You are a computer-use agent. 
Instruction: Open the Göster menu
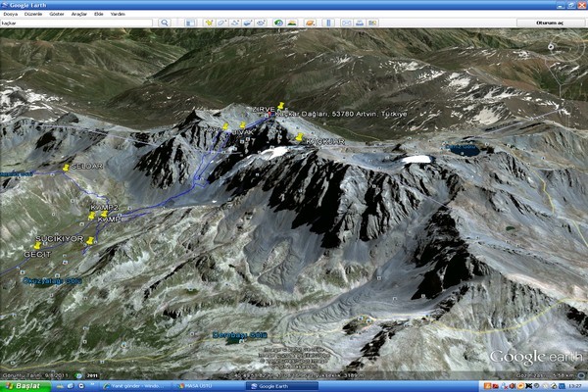click(x=54, y=14)
